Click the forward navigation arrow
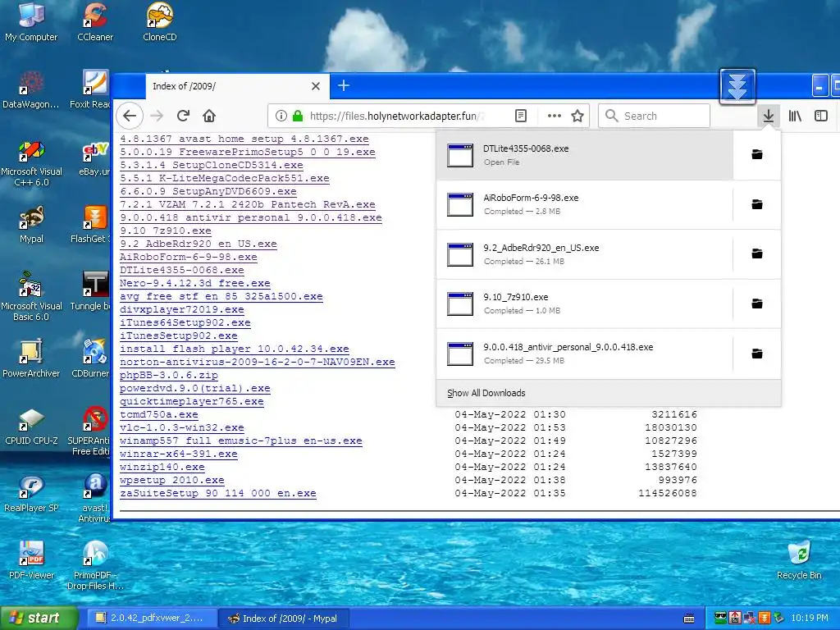Viewport: 840px width, 630px height. [157, 116]
